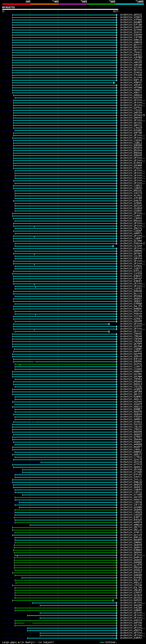
Task: Open isoform hit UniRef100_Q8TAA3-5
Action: [x=132, y=115]
